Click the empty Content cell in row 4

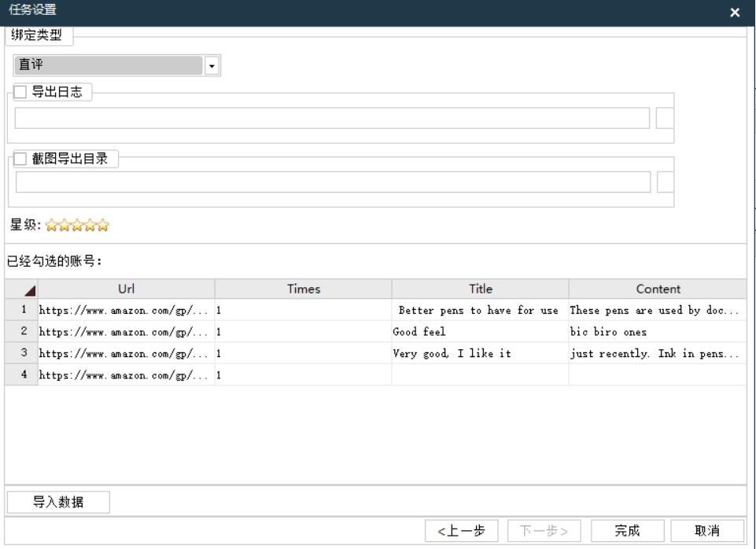pos(658,375)
